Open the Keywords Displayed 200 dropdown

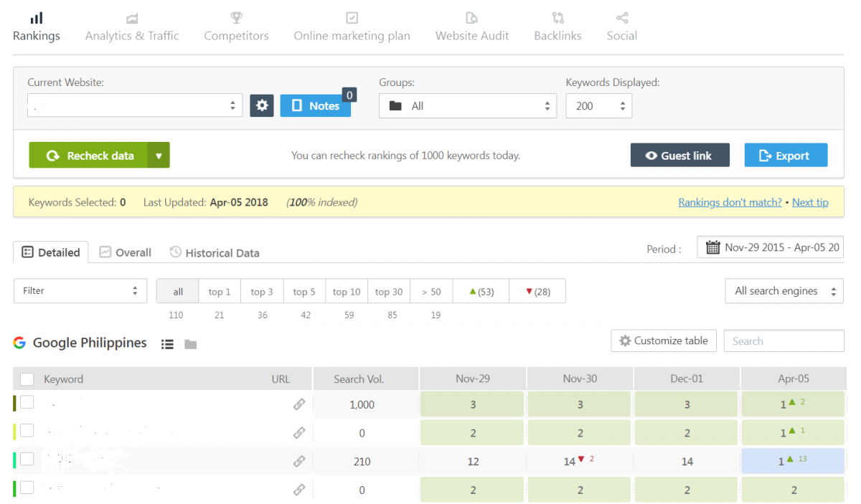(598, 106)
